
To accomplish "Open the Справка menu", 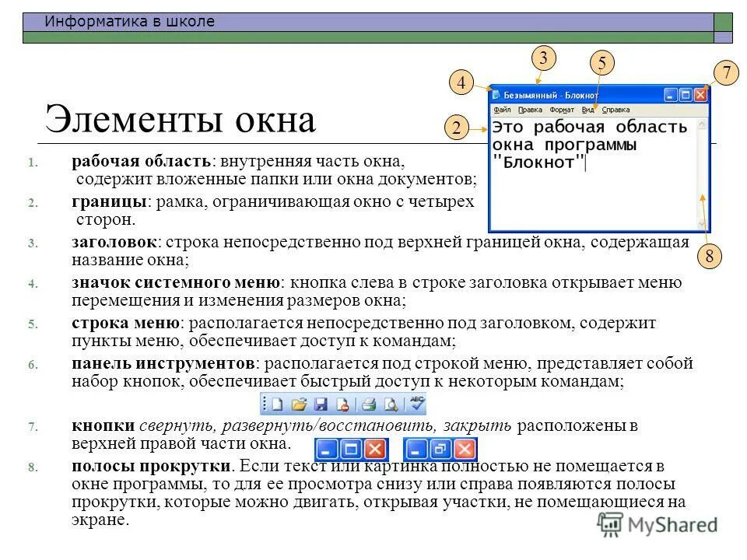I will pyautogui.click(x=615, y=110).
